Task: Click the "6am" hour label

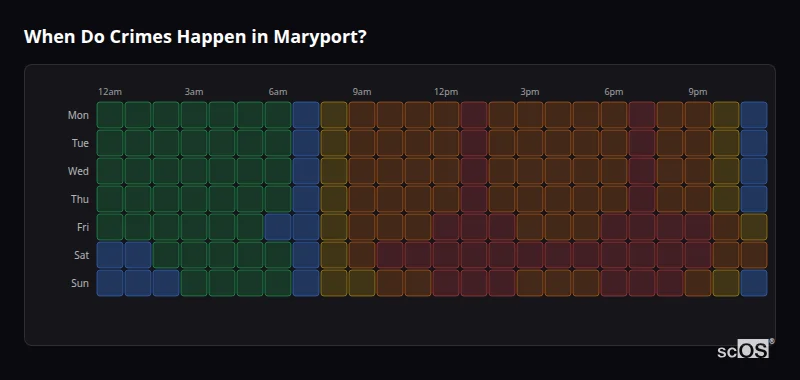Action: [x=278, y=92]
